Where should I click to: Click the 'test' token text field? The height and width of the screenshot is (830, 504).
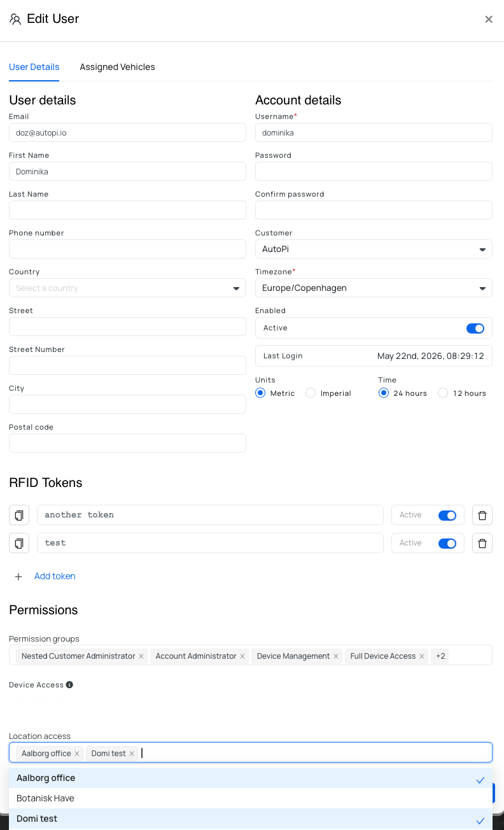point(210,543)
